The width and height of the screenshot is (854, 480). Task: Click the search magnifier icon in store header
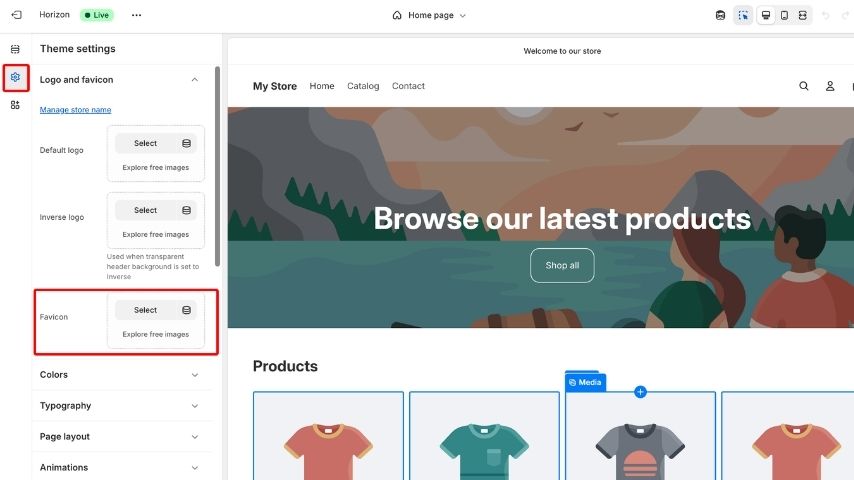click(x=803, y=86)
